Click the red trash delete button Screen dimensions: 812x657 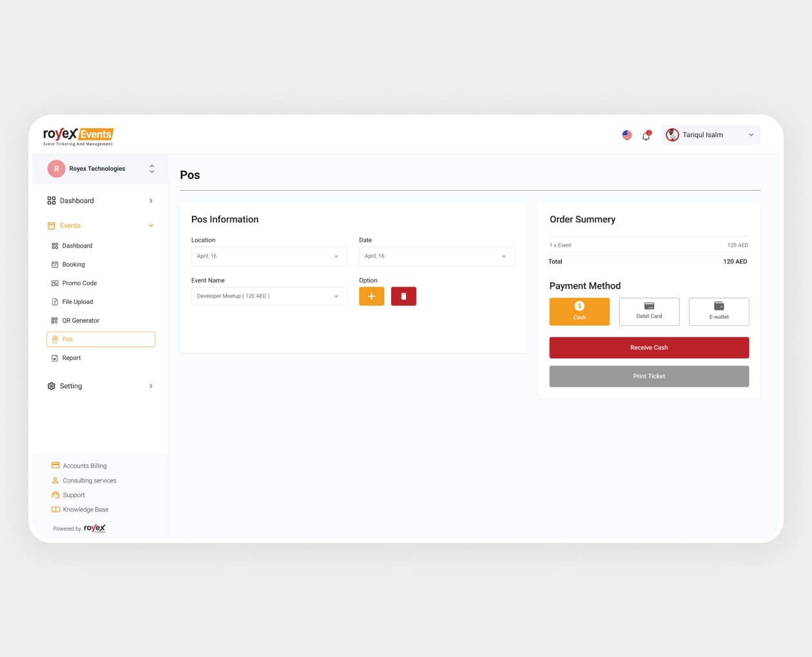(403, 296)
